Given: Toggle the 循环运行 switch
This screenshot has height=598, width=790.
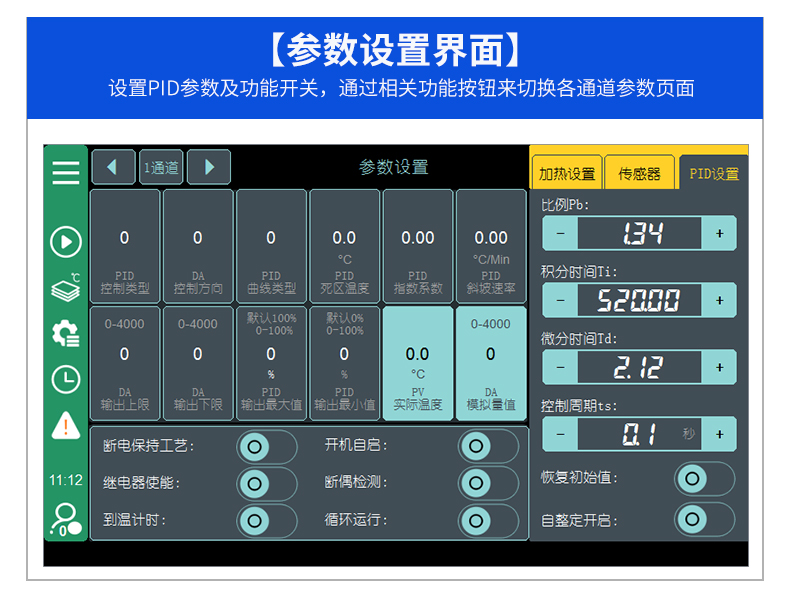Looking at the screenshot, I should pyautogui.click(x=488, y=520).
